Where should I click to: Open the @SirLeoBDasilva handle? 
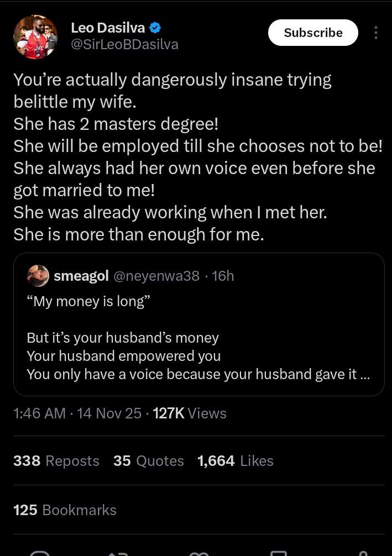coord(124,45)
